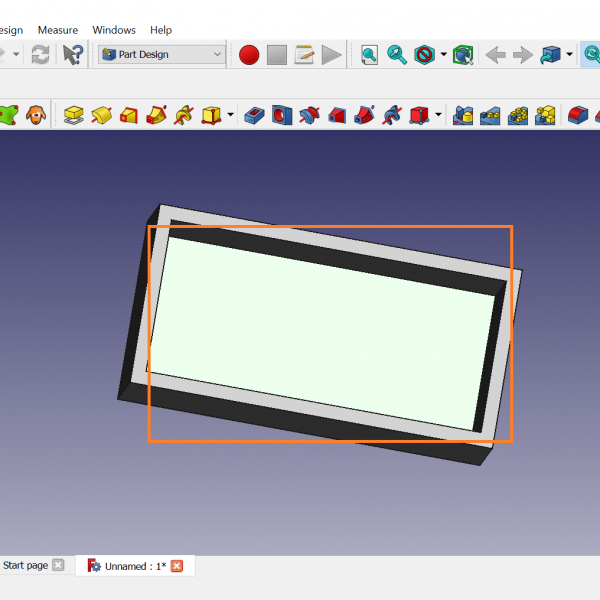The width and height of the screenshot is (600, 600).
Task: Click the Mirrored feature icon
Action: click(x=463, y=115)
